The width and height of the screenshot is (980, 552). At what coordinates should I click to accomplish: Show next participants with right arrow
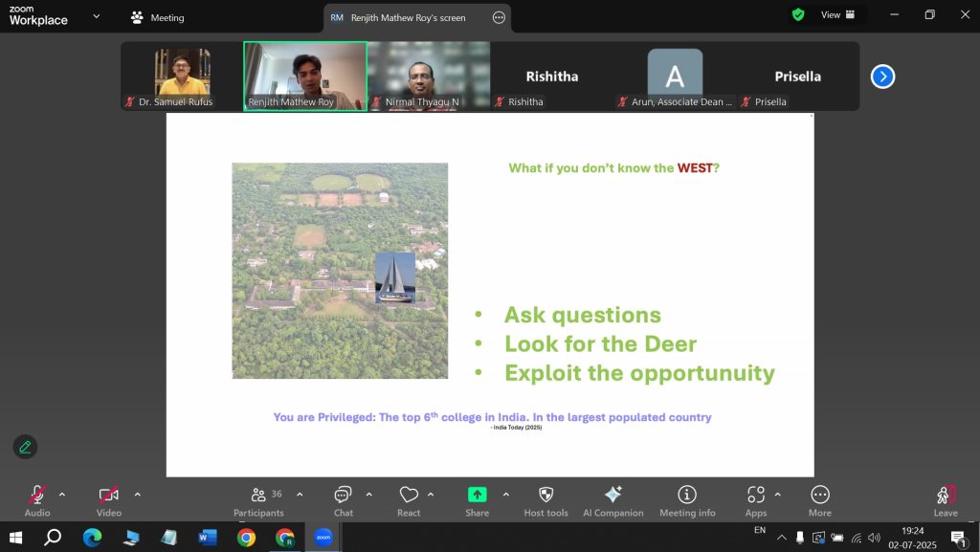coord(882,77)
